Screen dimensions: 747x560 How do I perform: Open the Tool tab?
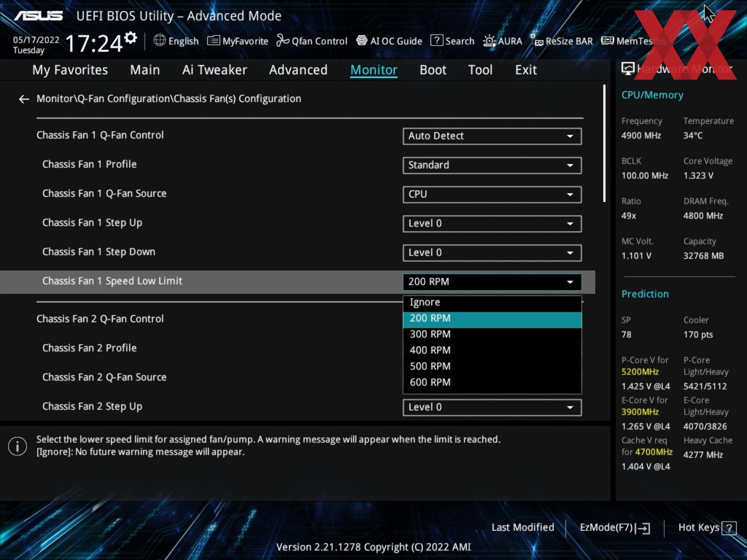coord(480,70)
